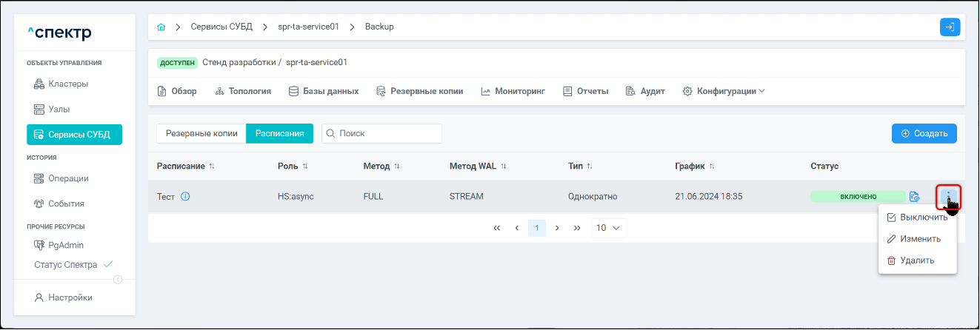Click the Создать button
980x330 pixels.
[x=924, y=134]
